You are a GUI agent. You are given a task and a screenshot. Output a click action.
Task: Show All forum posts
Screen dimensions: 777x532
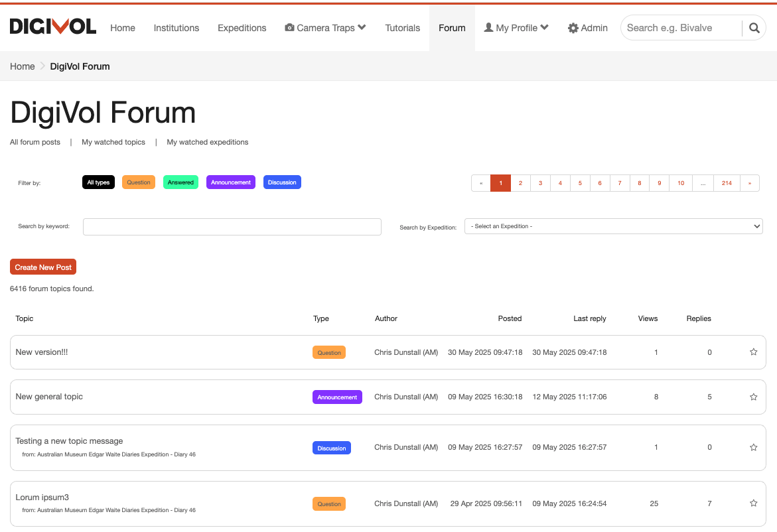coord(35,142)
